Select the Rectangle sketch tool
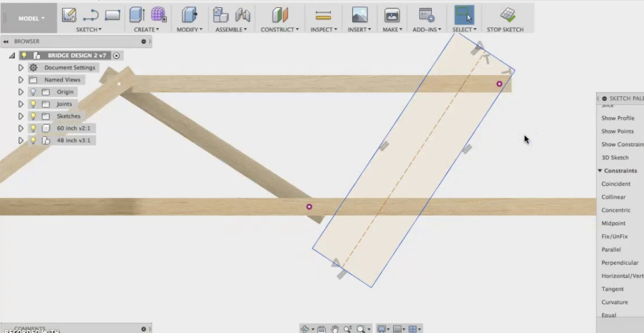 pyautogui.click(x=112, y=15)
